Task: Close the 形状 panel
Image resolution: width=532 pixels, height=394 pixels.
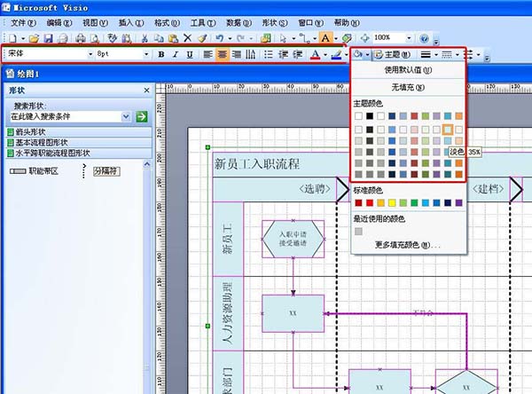Action: pos(146,91)
